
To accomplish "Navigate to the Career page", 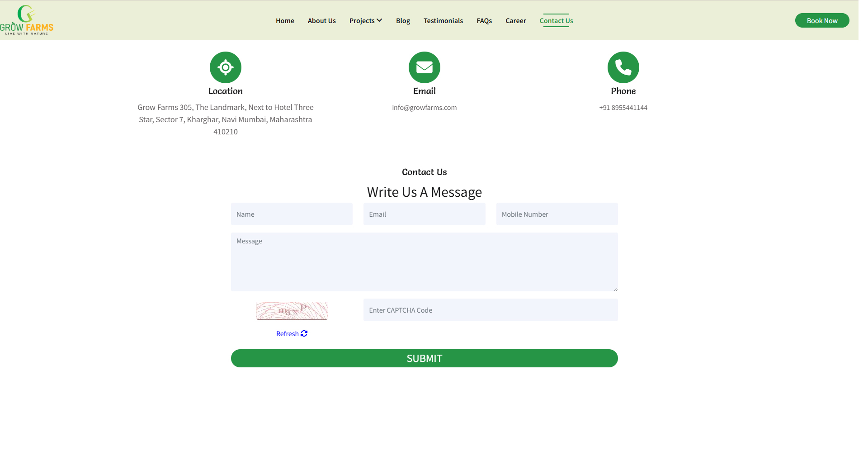I will point(516,21).
